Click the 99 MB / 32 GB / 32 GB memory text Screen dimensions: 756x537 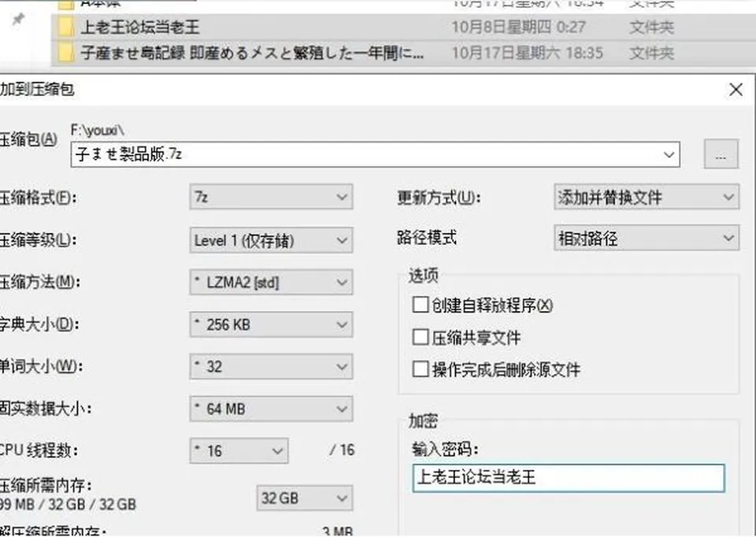68,504
